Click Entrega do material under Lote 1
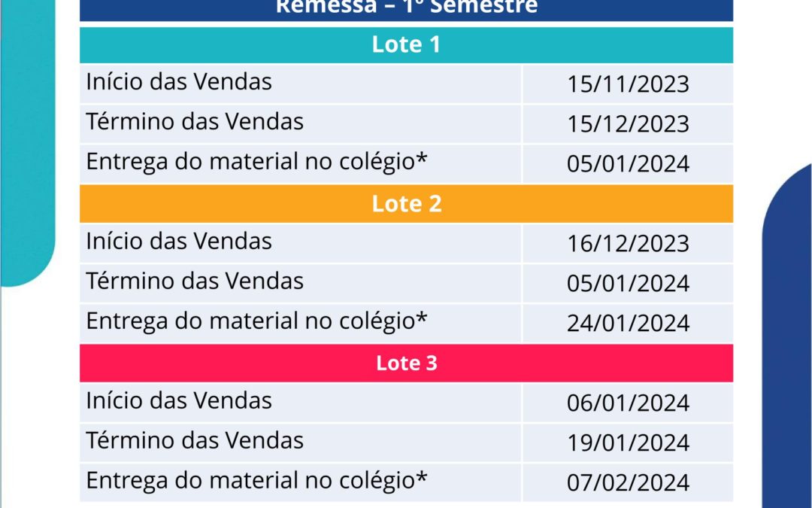 tap(257, 163)
